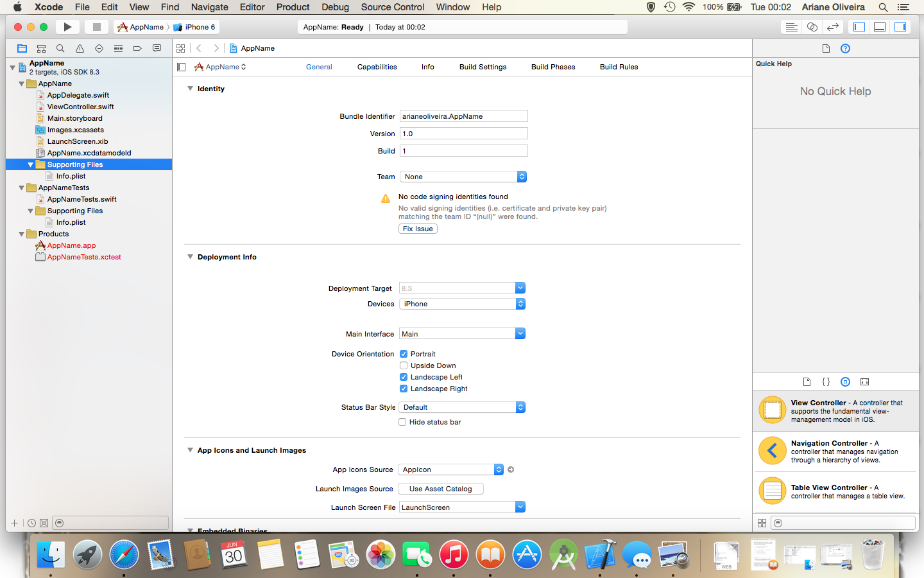Open the Product menu

[x=293, y=7]
